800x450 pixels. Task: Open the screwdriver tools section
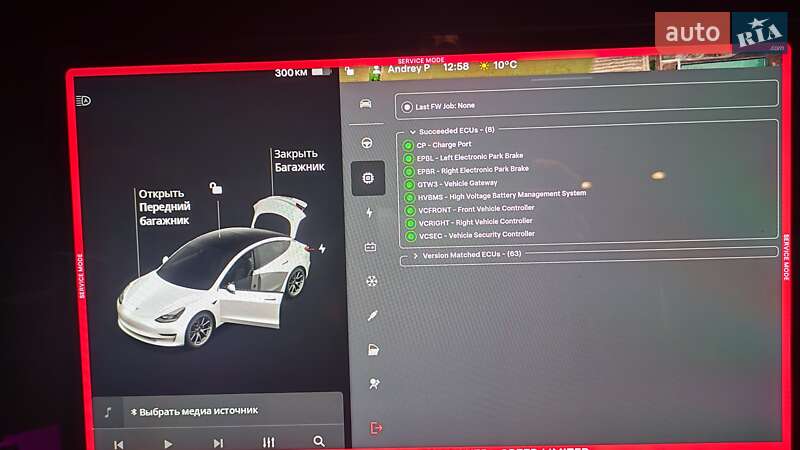(x=372, y=315)
